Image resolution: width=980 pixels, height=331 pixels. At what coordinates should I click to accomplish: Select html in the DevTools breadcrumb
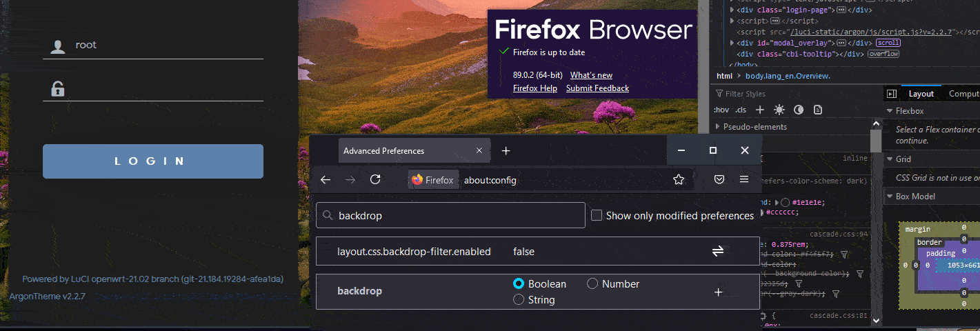click(x=724, y=76)
